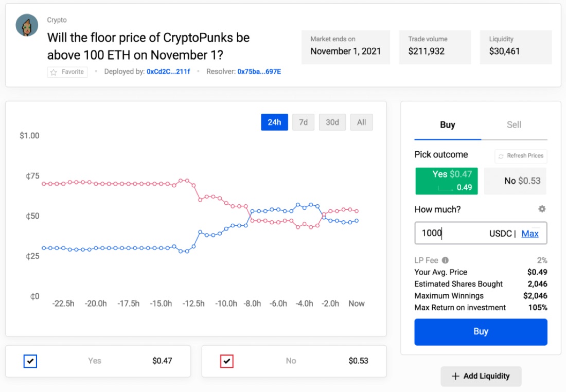Image resolution: width=566 pixels, height=392 pixels.
Task: Click the Max Return on investment 105%
Action: (x=538, y=308)
